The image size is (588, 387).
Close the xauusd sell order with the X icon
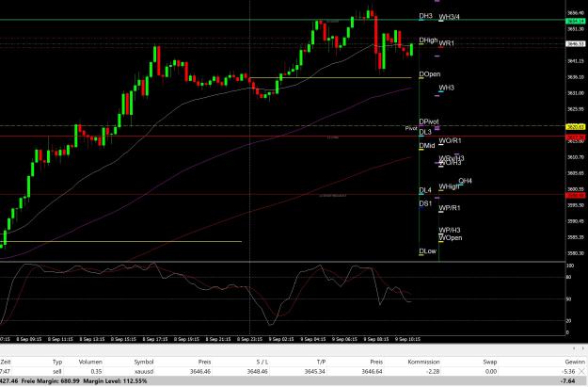click(582, 372)
